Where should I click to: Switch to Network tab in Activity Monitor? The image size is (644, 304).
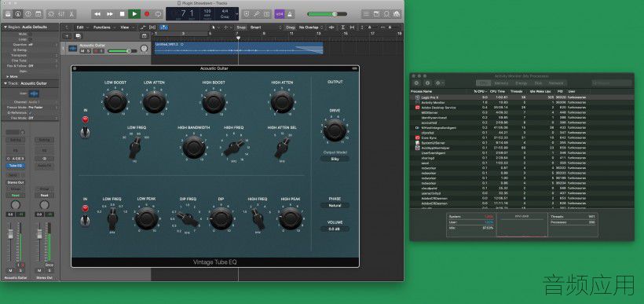[x=556, y=83]
